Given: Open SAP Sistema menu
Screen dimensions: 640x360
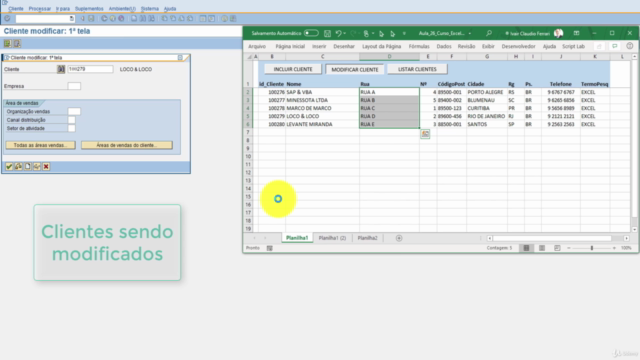Looking at the screenshot, I should click(150, 9).
